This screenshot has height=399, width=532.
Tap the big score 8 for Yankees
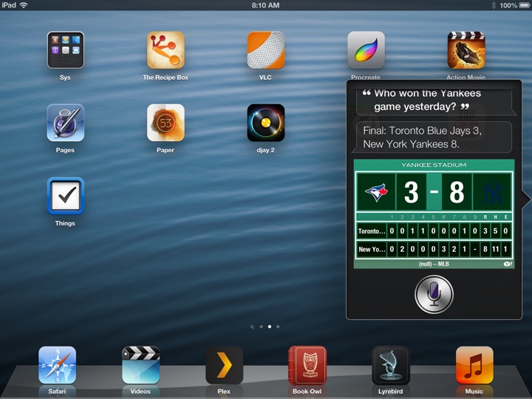[x=457, y=192]
